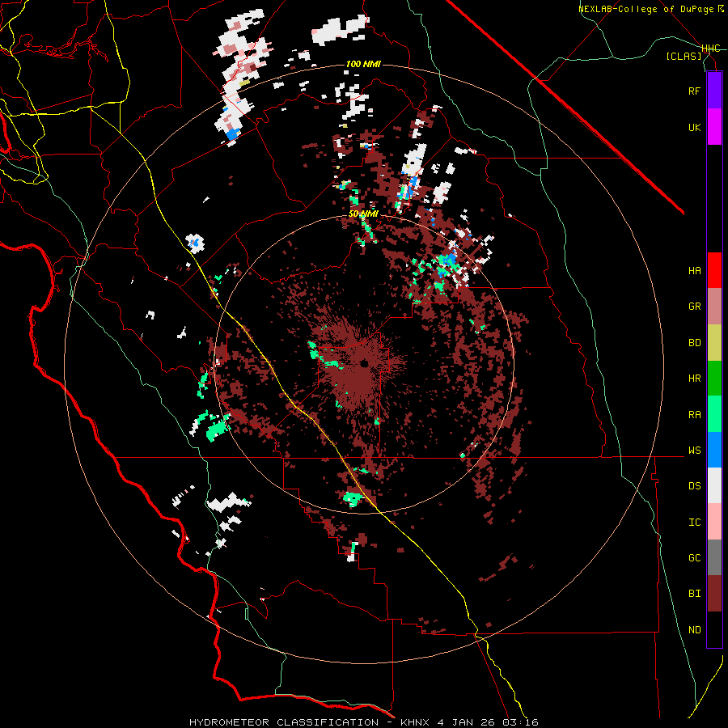728x728 pixels.
Task: Select the BD big drops swatch
Action: 714,343
